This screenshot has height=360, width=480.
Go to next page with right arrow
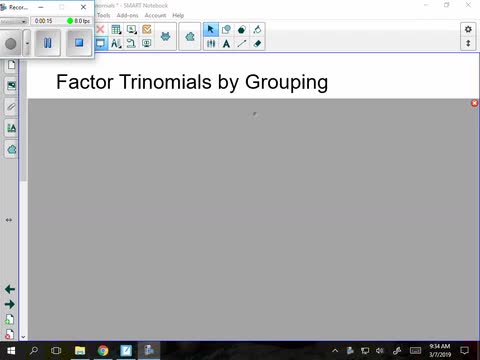click(x=10, y=304)
